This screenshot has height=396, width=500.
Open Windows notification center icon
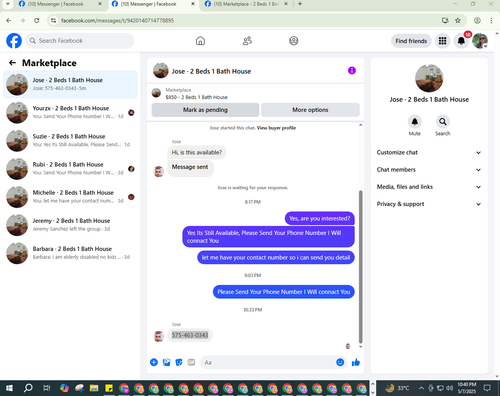tap(487, 388)
